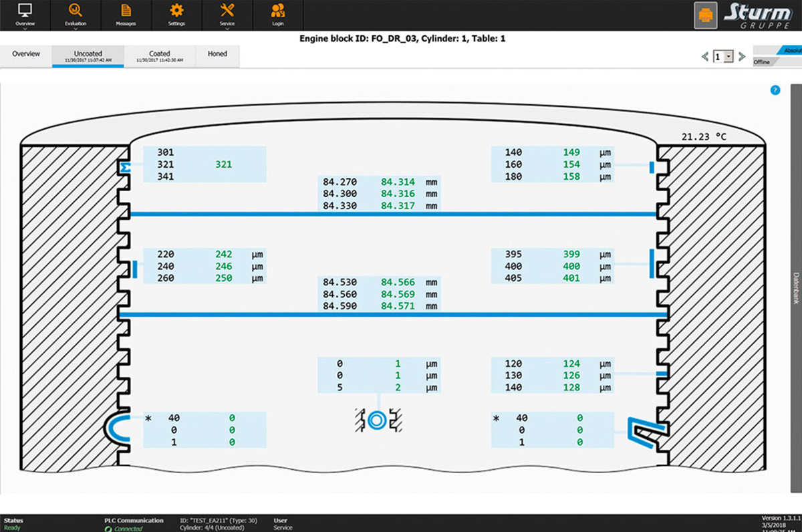Image resolution: width=802 pixels, height=532 pixels.
Task: Go to the previous cylinder arrow
Action: 705,57
